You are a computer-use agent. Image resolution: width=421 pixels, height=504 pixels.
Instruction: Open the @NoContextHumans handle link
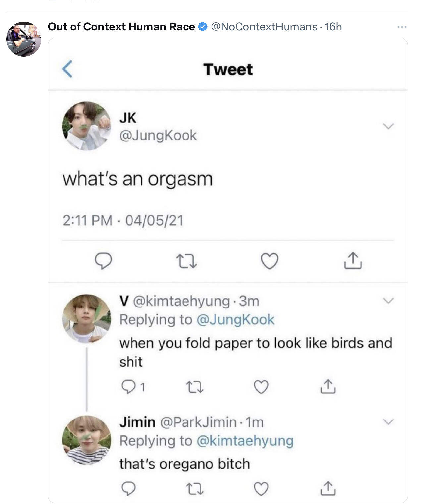tap(264, 27)
